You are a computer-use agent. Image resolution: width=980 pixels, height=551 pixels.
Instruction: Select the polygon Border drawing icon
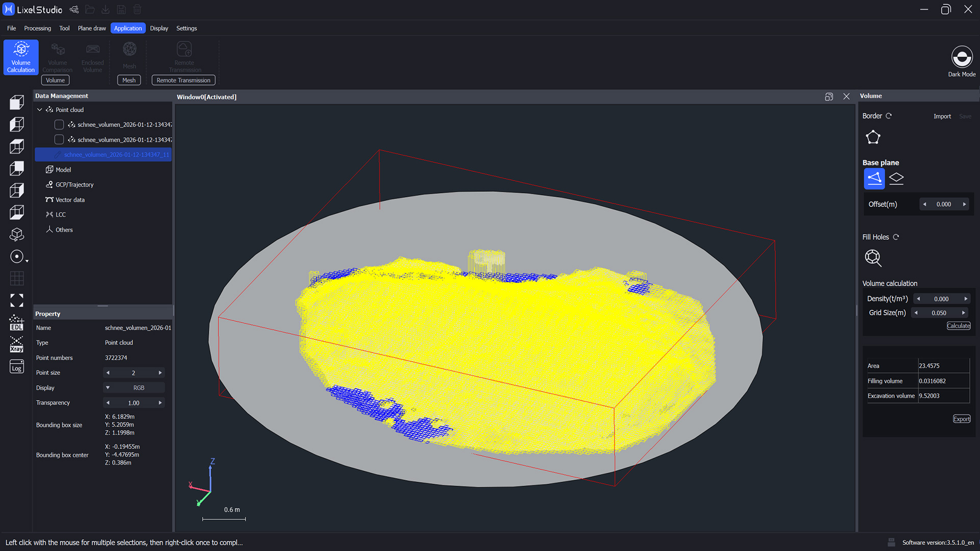pyautogui.click(x=873, y=137)
